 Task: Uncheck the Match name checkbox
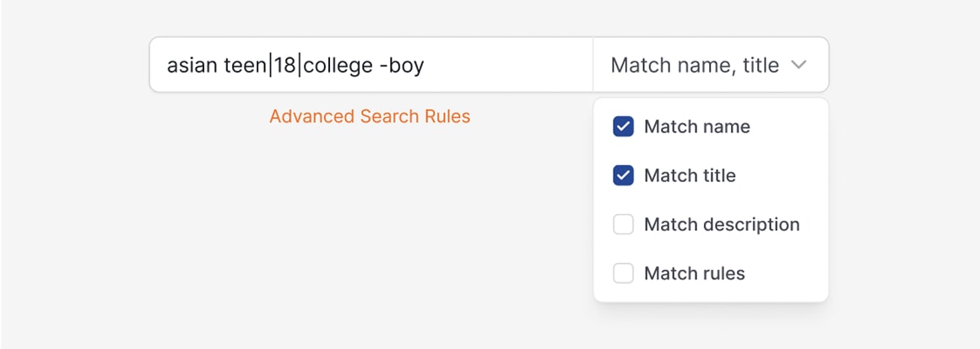click(623, 126)
